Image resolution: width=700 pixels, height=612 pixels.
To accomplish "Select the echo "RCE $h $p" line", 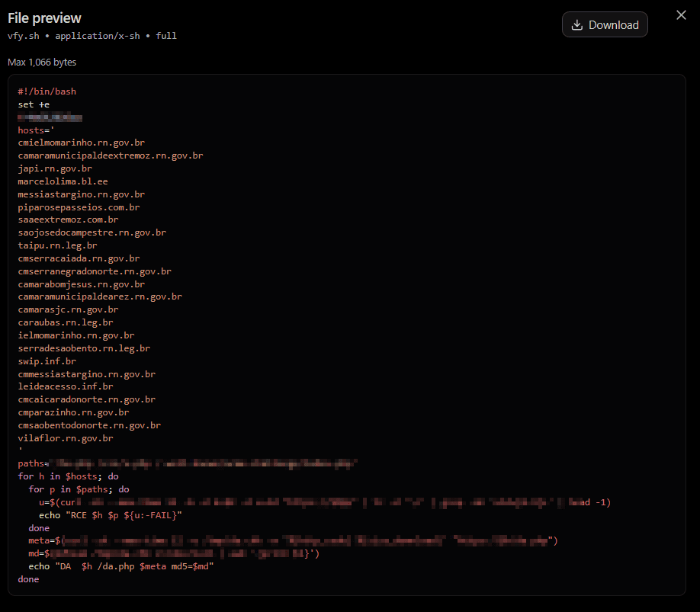I will pos(111,515).
